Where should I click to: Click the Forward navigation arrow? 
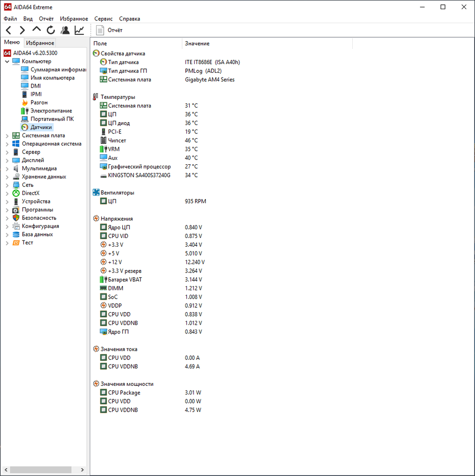pos(22,30)
